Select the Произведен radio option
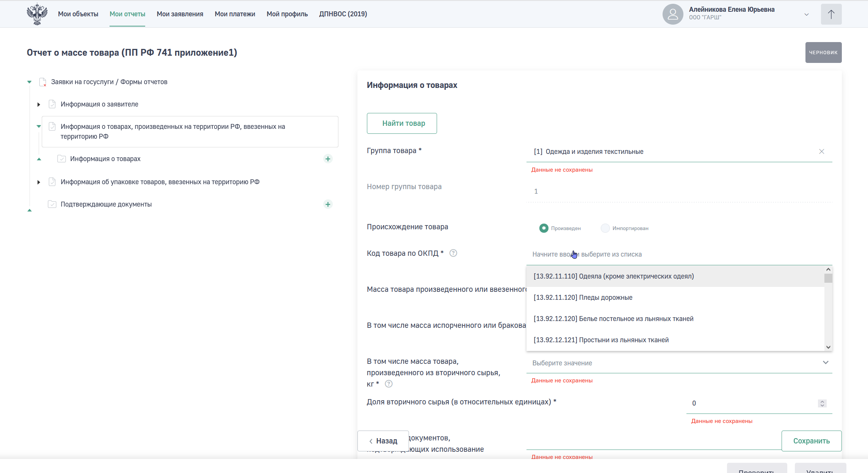868x473 pixels. pos(544,228)
